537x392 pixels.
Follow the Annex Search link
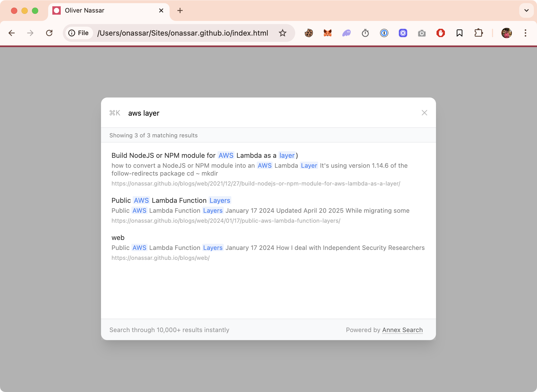pyautogui.click(x=402, y=330)
